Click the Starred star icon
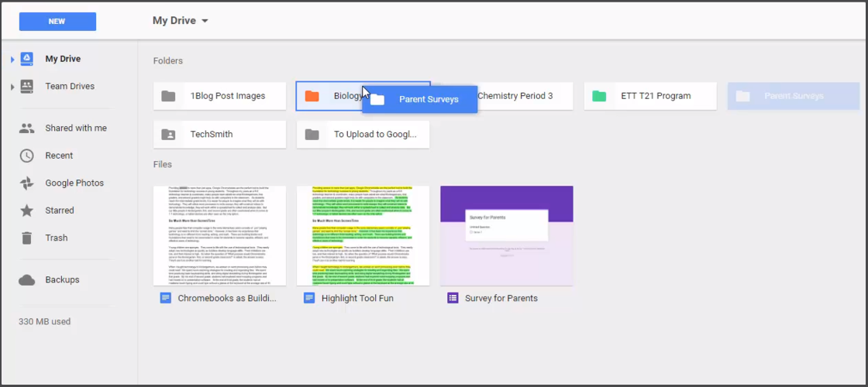 pos(26,211)
